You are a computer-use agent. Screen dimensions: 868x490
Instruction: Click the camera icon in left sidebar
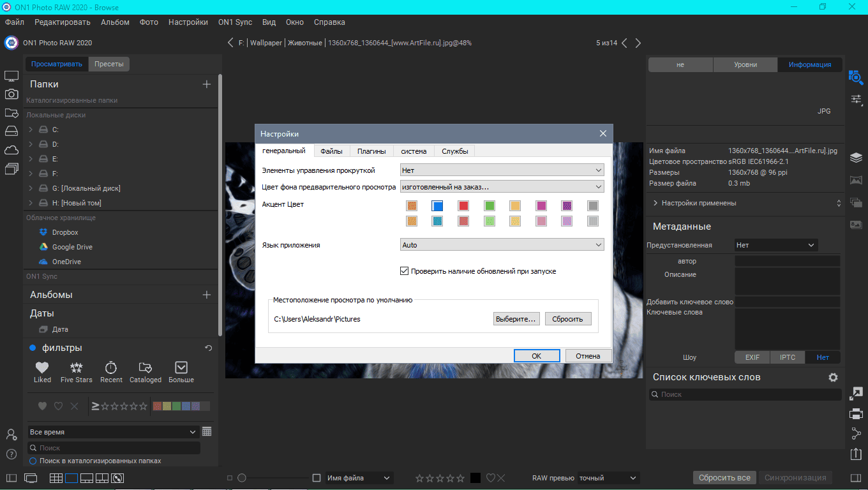coord(11,94)
